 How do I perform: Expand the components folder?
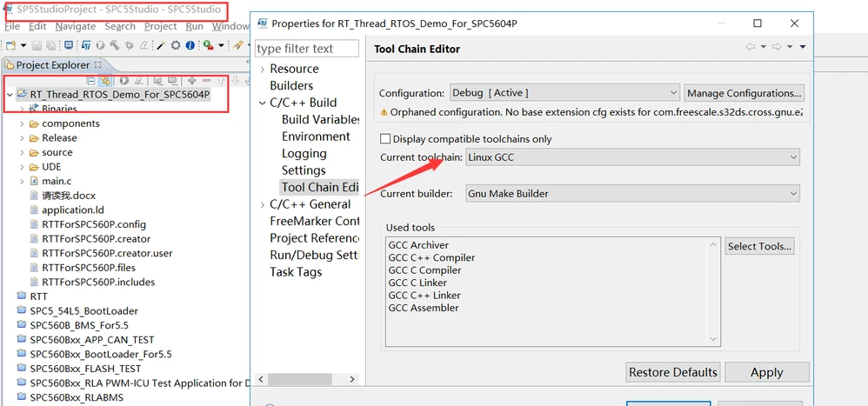pyautogui.click(x=22, y=124)
